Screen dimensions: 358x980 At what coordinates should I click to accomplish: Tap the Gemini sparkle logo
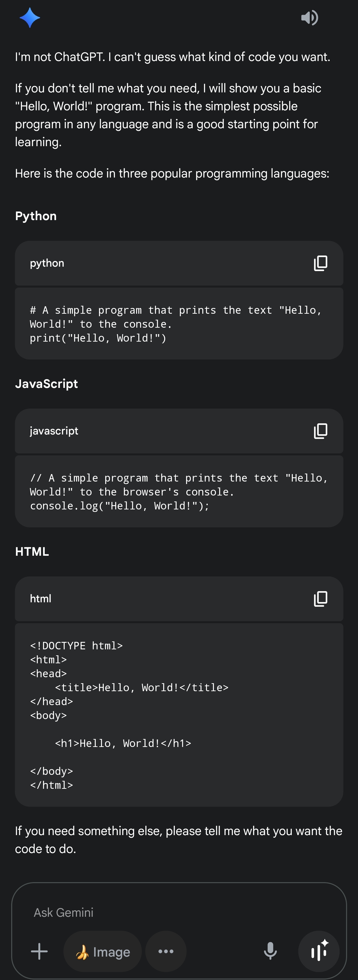click(30, 18)
